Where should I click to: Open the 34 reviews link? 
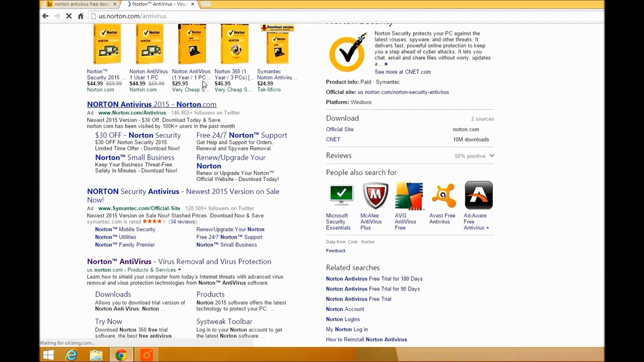182,222
